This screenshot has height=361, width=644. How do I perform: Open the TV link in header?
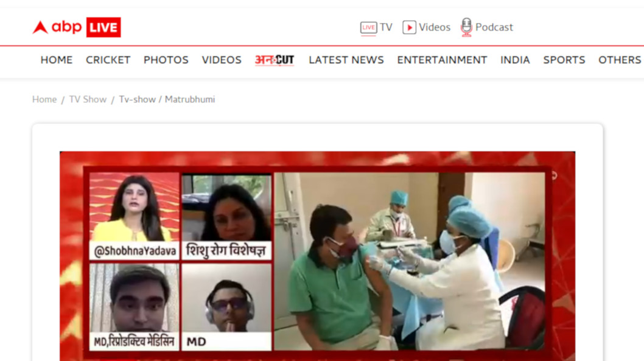click(386, 27)
